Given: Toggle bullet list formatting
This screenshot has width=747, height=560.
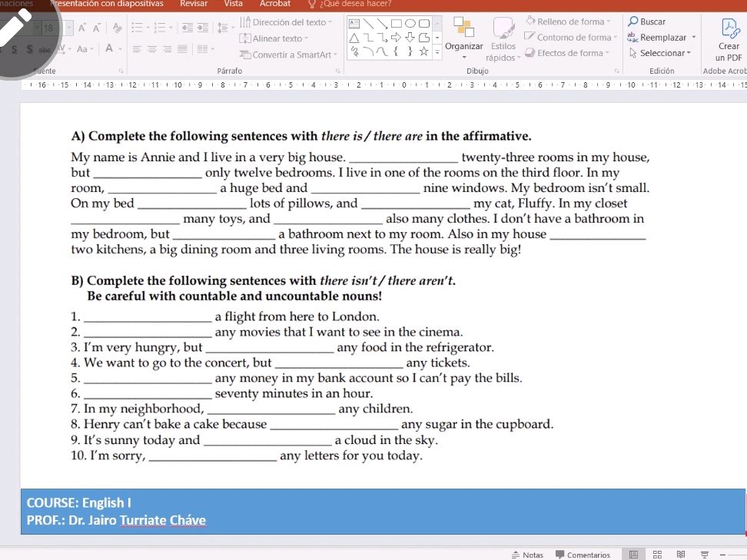Looking at the screenshot, I should coord(137,25).
